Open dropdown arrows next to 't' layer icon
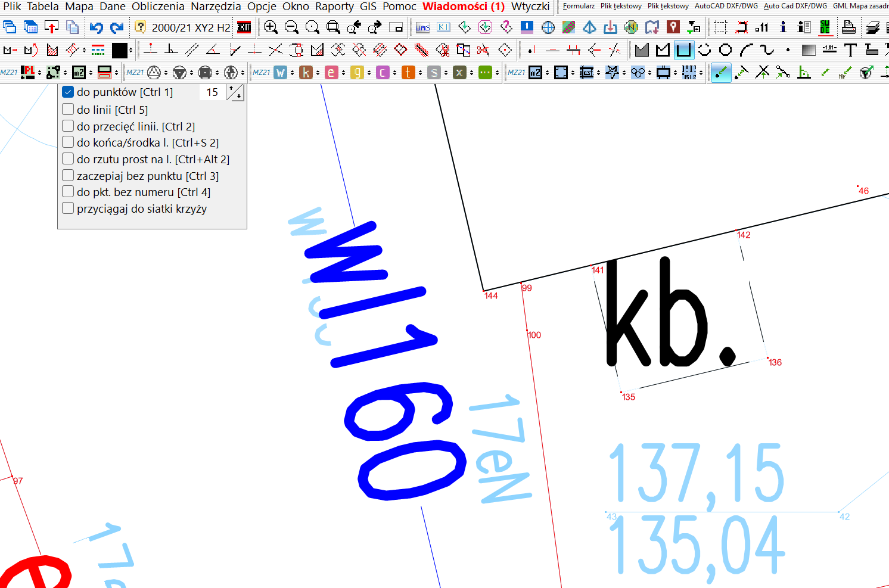 [x=421, y=73]
